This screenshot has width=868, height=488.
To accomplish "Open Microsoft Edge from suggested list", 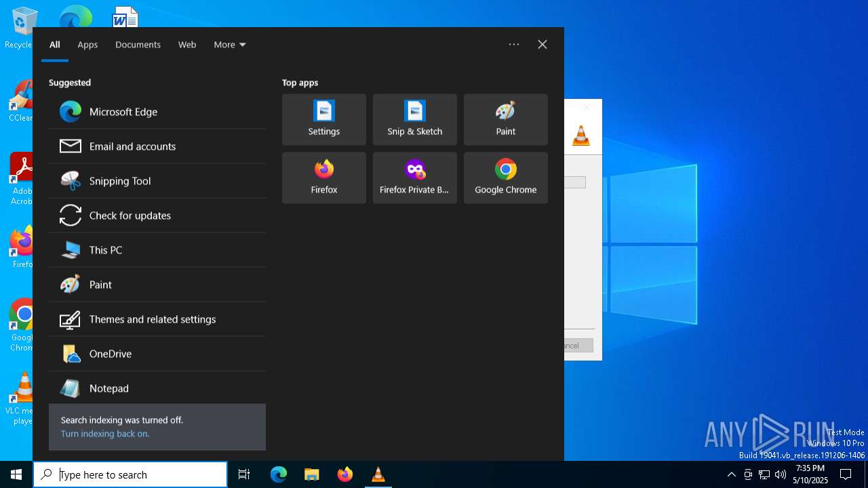I will pyautogui.click(x=157, y=112).
